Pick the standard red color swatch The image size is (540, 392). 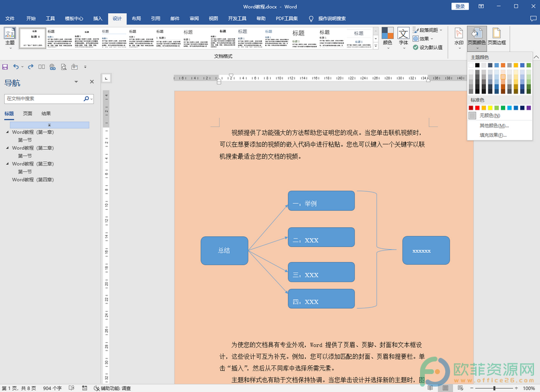pos(478,108)
